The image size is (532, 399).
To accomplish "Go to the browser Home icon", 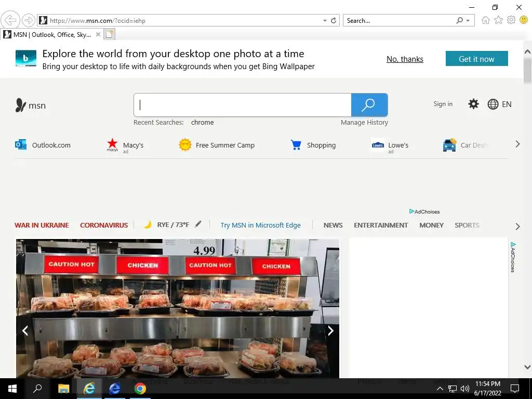I will click(486, 20).
